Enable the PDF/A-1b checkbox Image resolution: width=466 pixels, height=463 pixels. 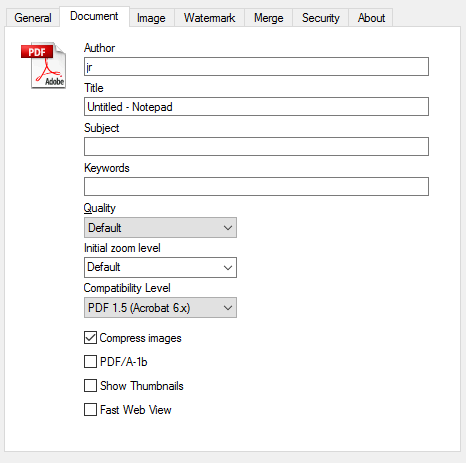[x=90, y=362]
